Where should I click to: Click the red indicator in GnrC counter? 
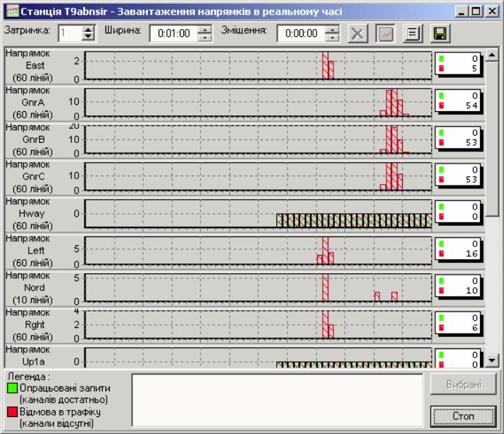(441, 179)
